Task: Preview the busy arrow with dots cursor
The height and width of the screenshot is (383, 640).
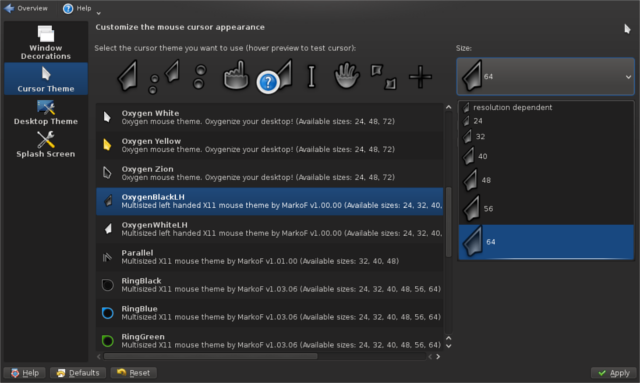Action: coord(165,77)
